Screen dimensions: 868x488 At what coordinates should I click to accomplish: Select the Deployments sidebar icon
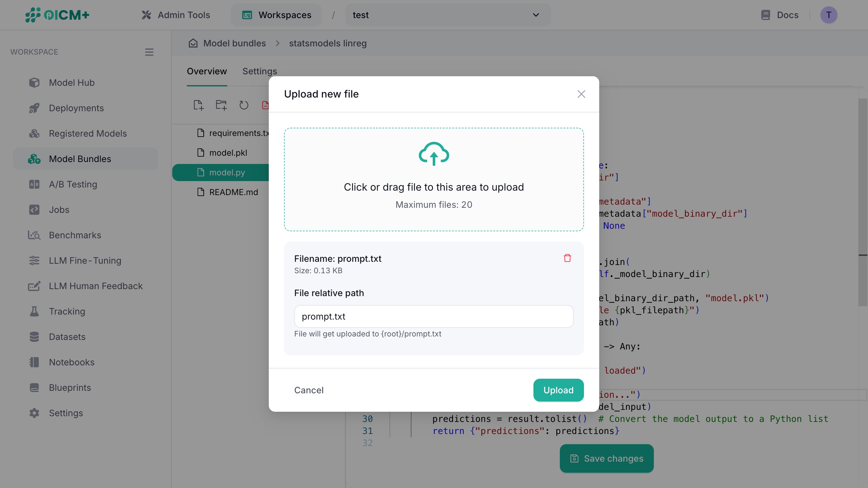click(x=34, y=108)
